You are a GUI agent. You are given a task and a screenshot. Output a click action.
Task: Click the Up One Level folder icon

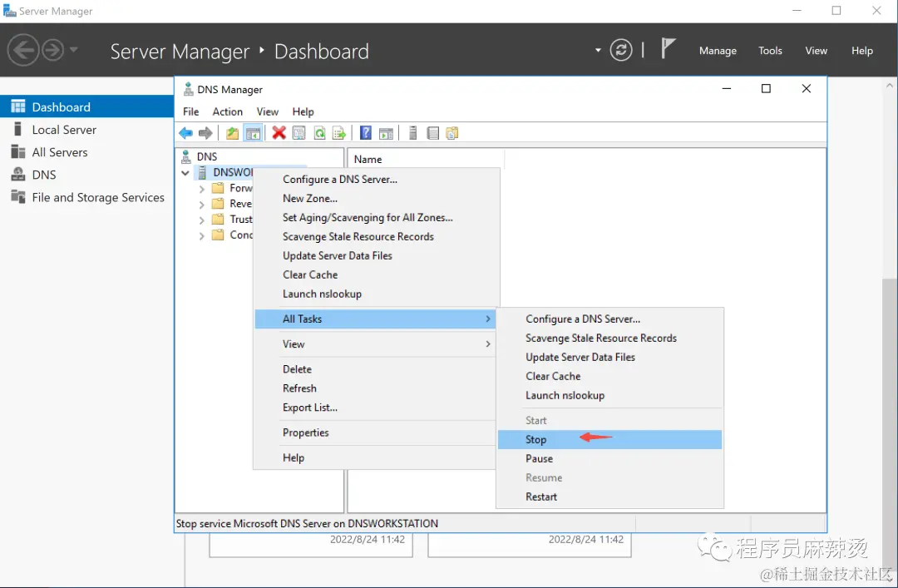232,133
